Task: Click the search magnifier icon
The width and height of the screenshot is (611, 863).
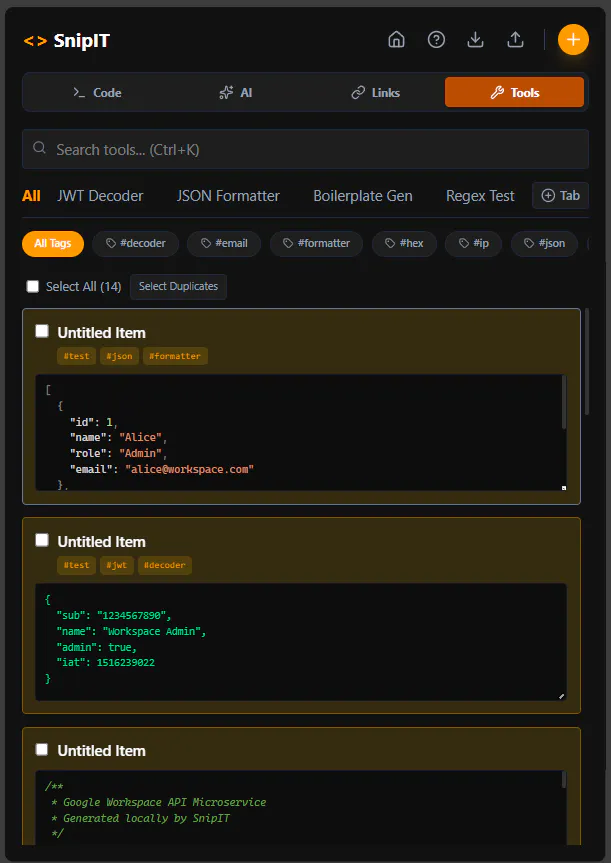Action: [x=39, y=148]
